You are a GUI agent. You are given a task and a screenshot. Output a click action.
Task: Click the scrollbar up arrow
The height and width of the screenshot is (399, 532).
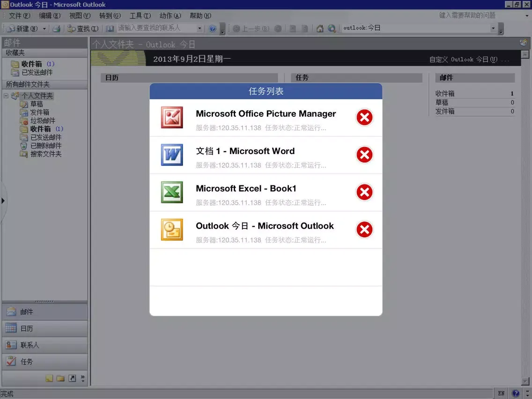point(525,54)
